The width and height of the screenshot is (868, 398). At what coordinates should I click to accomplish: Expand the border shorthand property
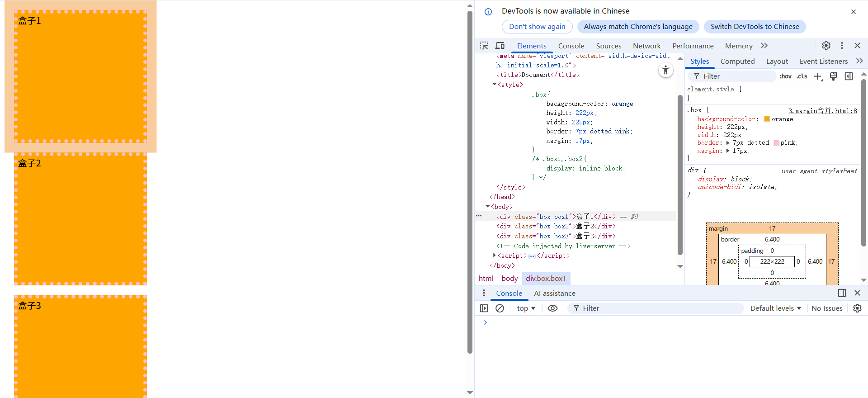click(x=728, y=143)
